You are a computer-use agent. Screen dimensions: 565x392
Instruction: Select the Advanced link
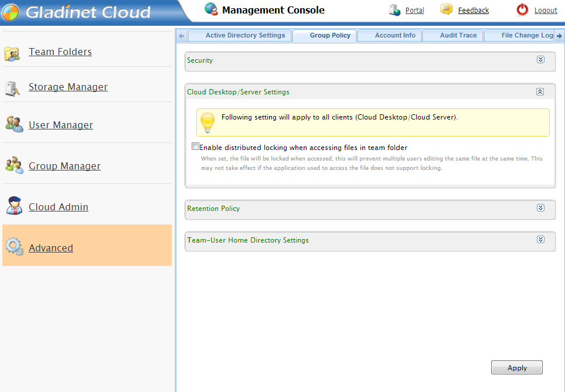click(51, 248)
